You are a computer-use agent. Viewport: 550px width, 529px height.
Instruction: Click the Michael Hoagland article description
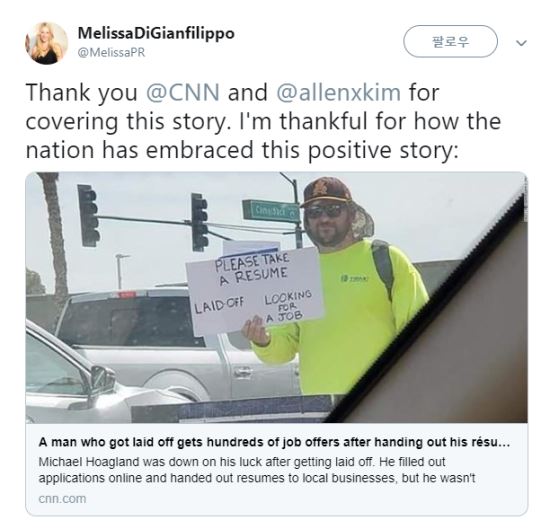point(256,470)
